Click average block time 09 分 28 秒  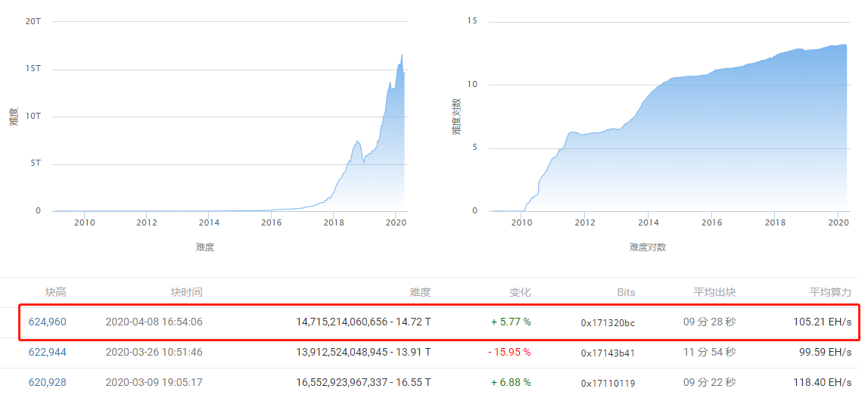pyautogui.click(x=709, y=322)
